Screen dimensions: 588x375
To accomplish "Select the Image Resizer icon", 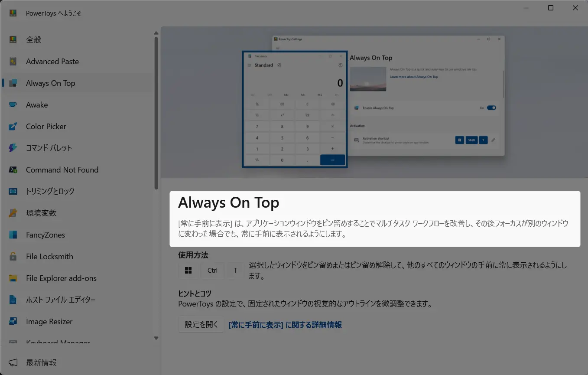I will pyautogui.click(x=13, y=321).
